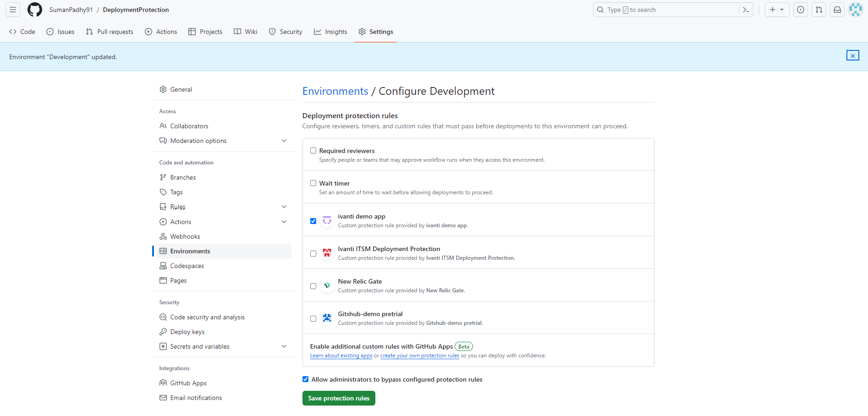Screen dimensions: 868x416
Task: Toggle Allow administrators to bypass checkbox
Action: tap(306, 379)
